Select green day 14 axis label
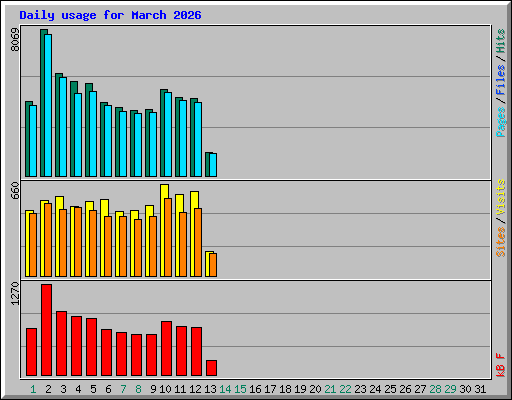Viewport: 512px width, 400px height. [x=225, y=389]
